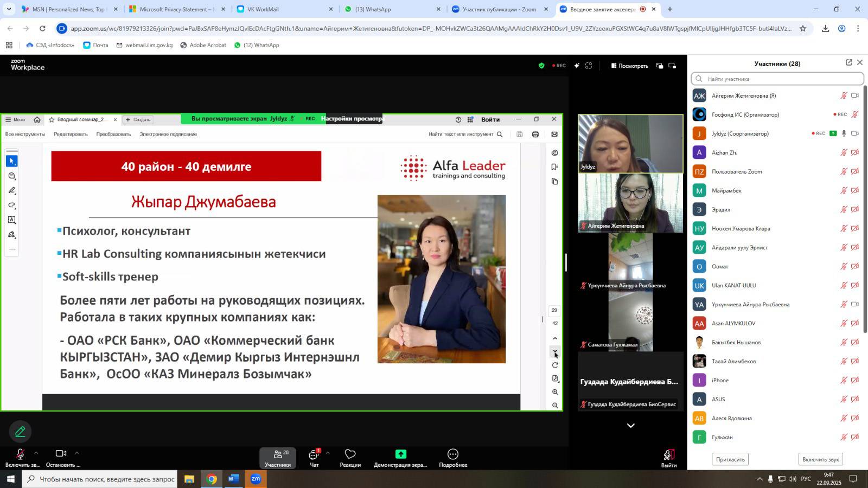The image size is (868, 488).
Task: Click the Пригласить button
Action: pos(730,459)
